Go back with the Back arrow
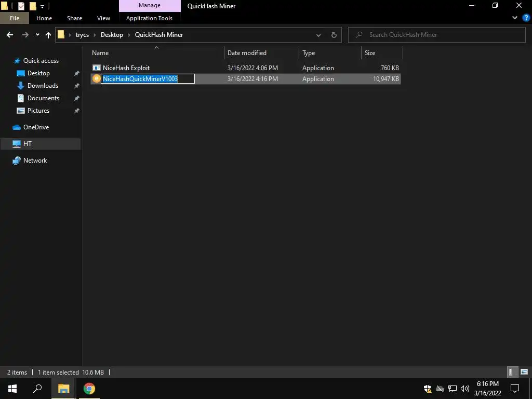 click(x=10, y=35)
